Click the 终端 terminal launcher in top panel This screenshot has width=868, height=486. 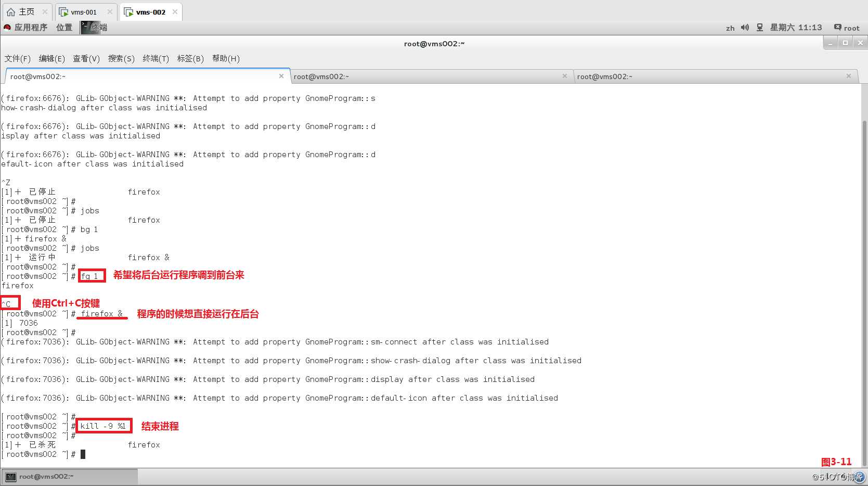[x=94, y=28]
